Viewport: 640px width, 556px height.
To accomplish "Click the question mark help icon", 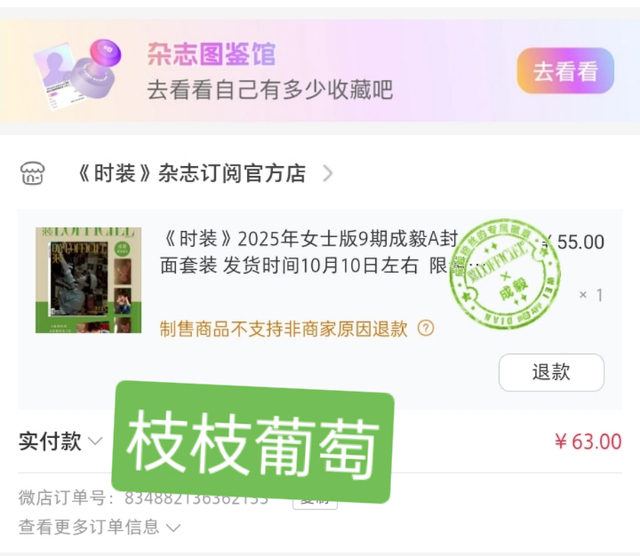I will [x=426, y=328].
